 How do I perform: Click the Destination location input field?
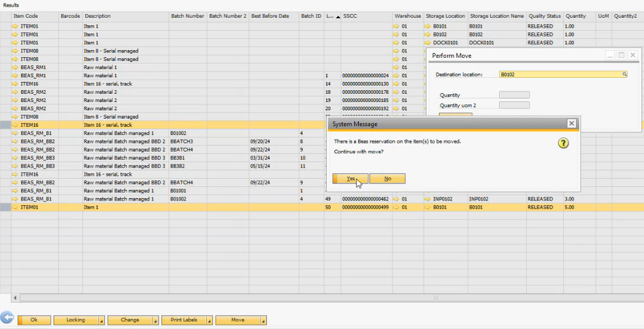click(x=560, y=75)
